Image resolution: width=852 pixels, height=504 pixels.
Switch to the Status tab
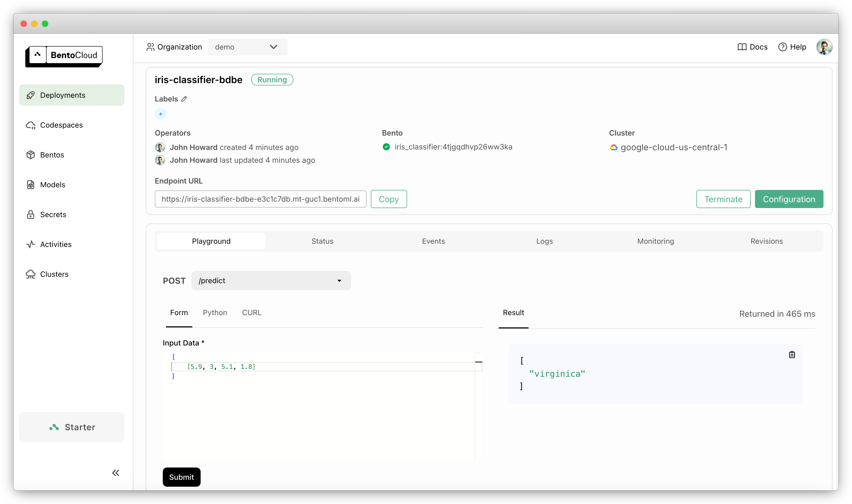pyautogui.click(x=322, y=241)
